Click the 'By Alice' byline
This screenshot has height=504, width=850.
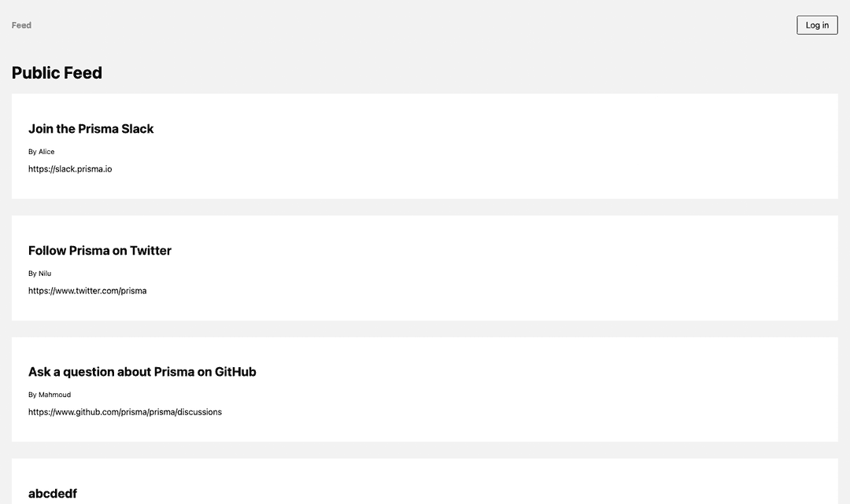point(41,151)
